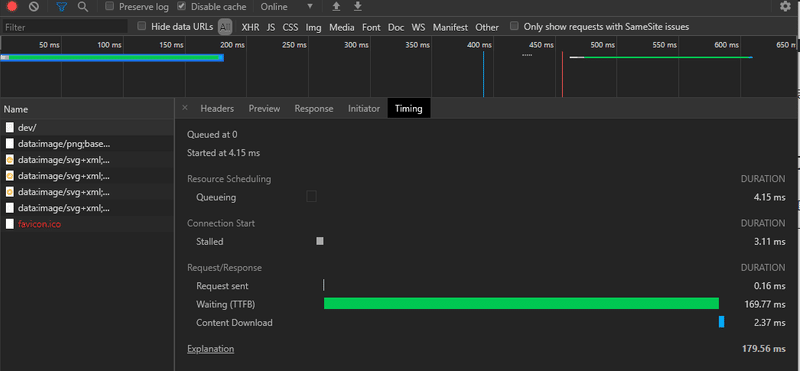Filter requests by Doc
Image resolution: width=800 pixels, height=371 pixels.
click(396, 27)
